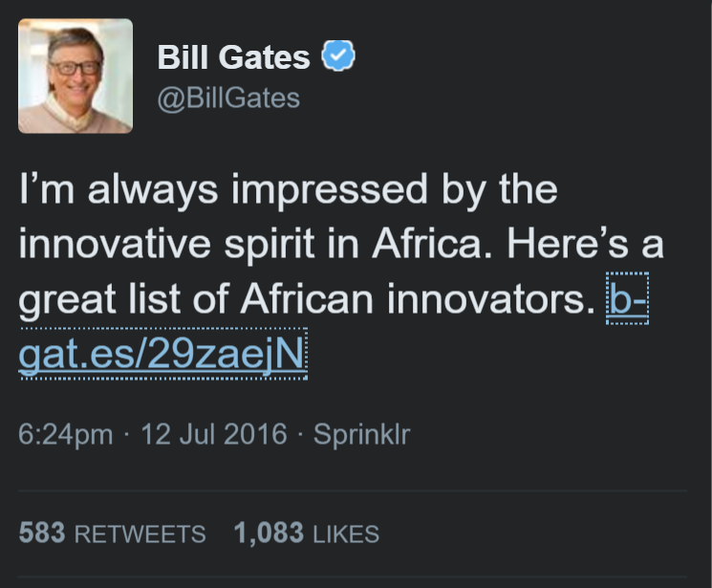Click the "b-" start of the link
The width and height of the screenshot is (712, 588).
(627, 298)
